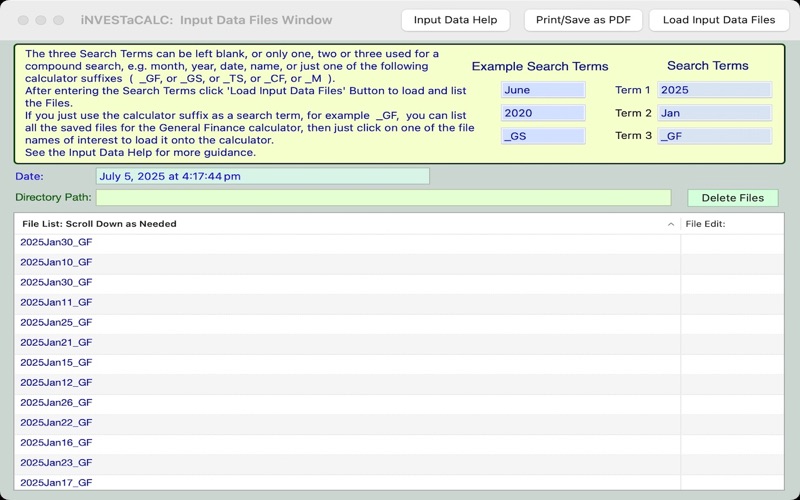This screenshot has width=800, height=500.
Task: Click Load Input Data Files button
Action: coord(719,20)
